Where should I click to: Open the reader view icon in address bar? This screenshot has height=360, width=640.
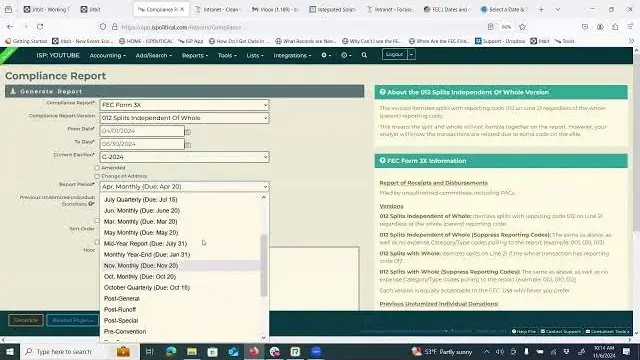(490, 27)
